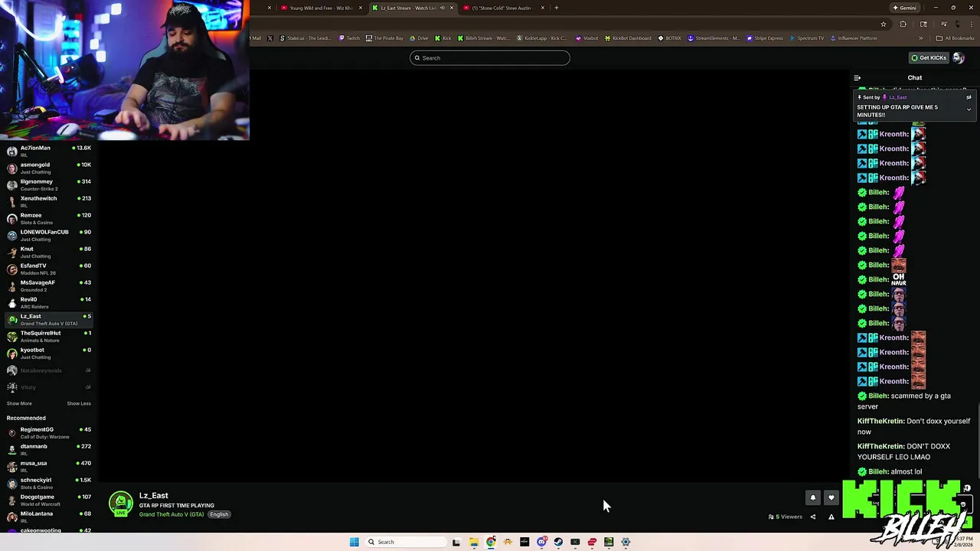Click the report warning triangle icon

tap(831, 517)
